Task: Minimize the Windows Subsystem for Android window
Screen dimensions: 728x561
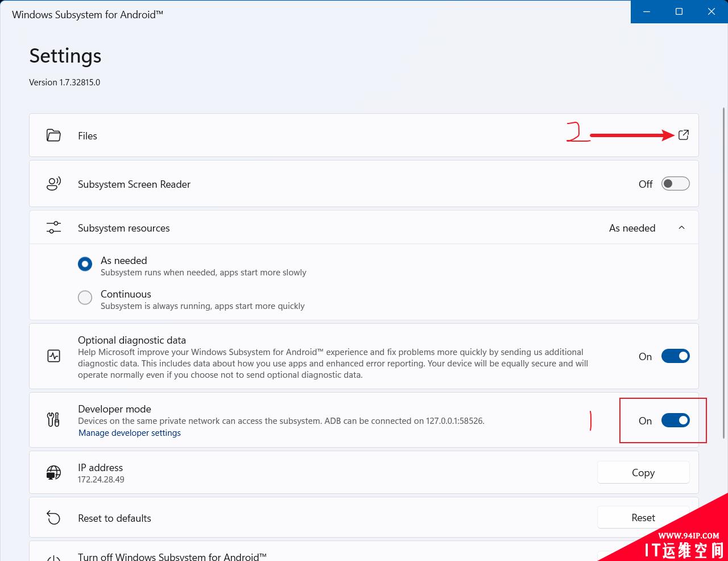Action: (647, 11)
